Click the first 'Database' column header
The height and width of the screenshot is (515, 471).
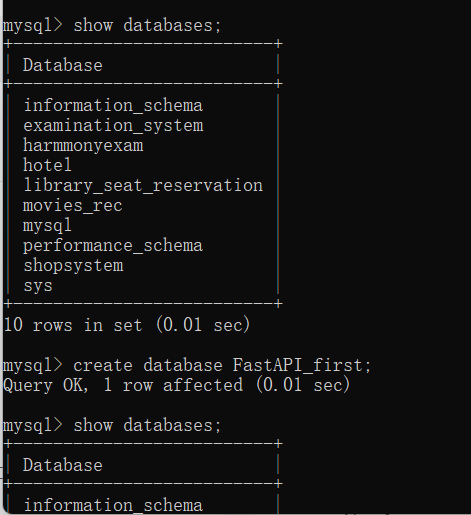click(x=63, y=65)
